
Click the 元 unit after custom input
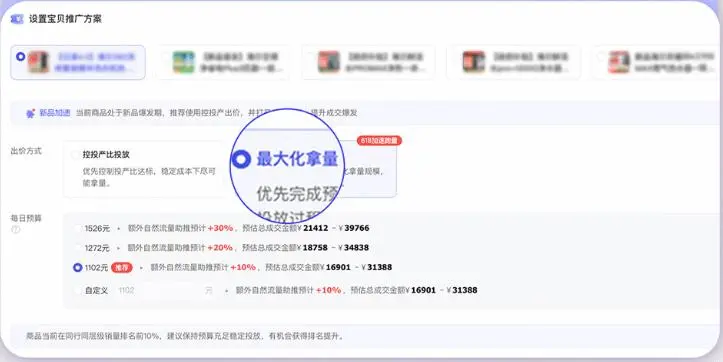[x=209, y=291]
